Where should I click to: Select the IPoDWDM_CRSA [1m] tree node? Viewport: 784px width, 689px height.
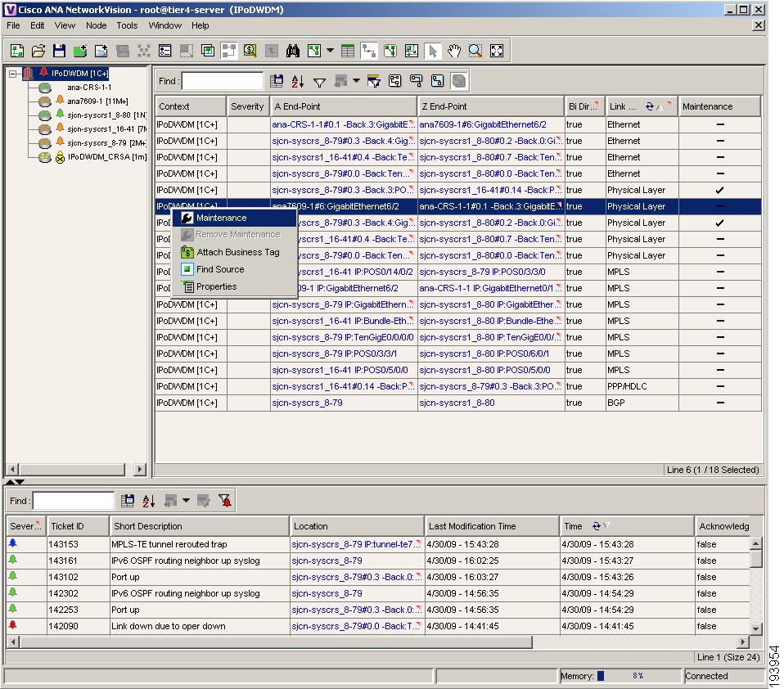[106, 157]
